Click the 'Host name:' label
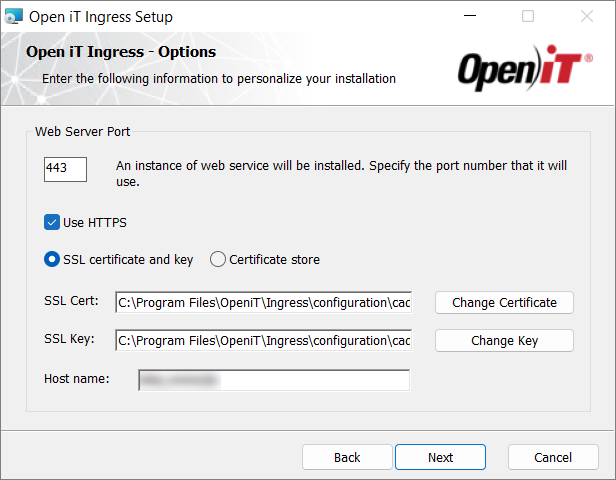 point(77,379)
